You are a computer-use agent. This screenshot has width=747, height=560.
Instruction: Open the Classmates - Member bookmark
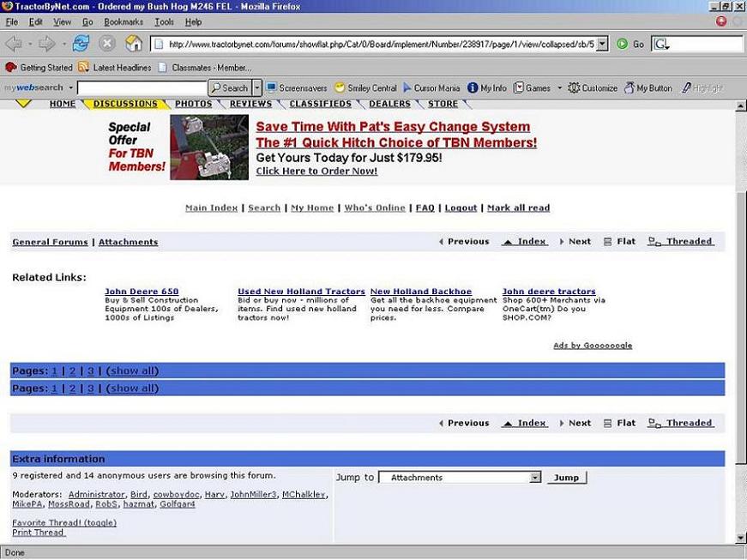pyautogui.click(x=205, y=68)
